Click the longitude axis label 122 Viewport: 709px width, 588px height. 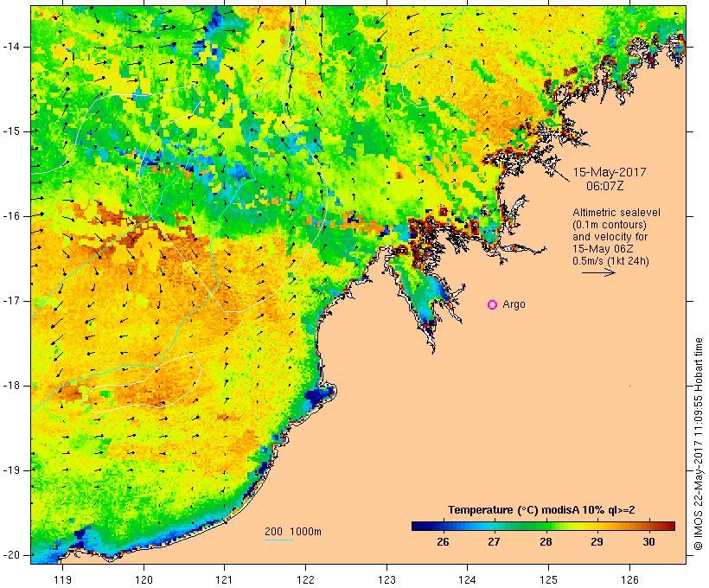(306, 580)
